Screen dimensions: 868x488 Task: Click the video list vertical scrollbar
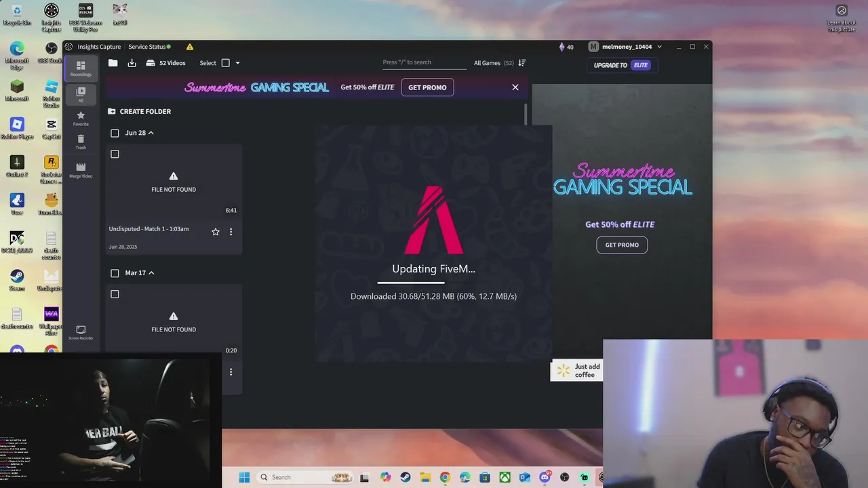[527, 115]
